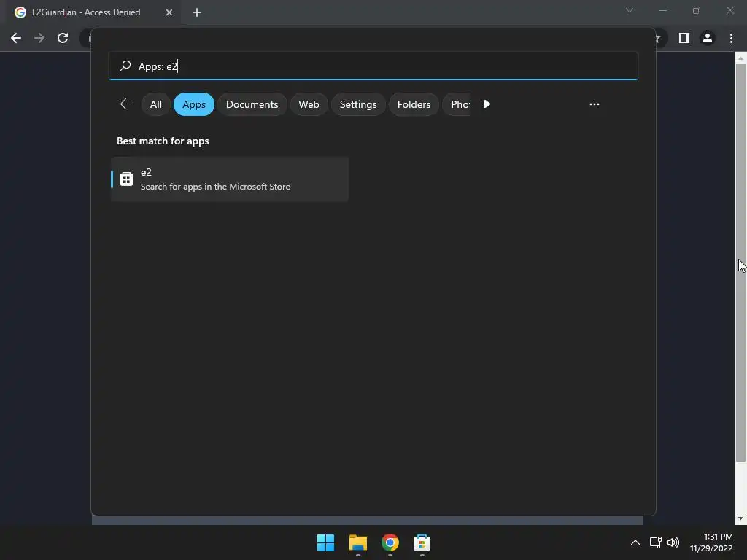Select the partially visible Photos filter
Screen dimensions: 747x560
click(457, 104)
